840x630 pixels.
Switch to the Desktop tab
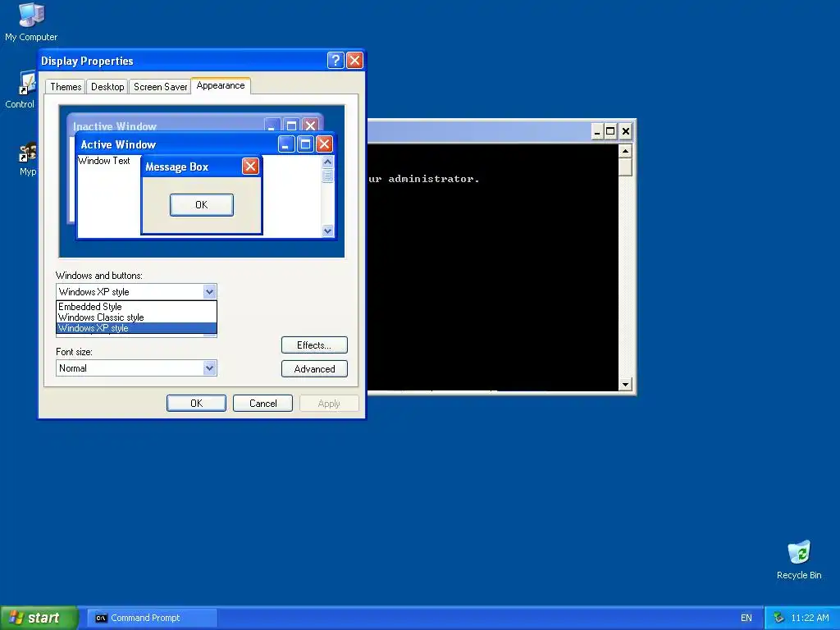107,87
